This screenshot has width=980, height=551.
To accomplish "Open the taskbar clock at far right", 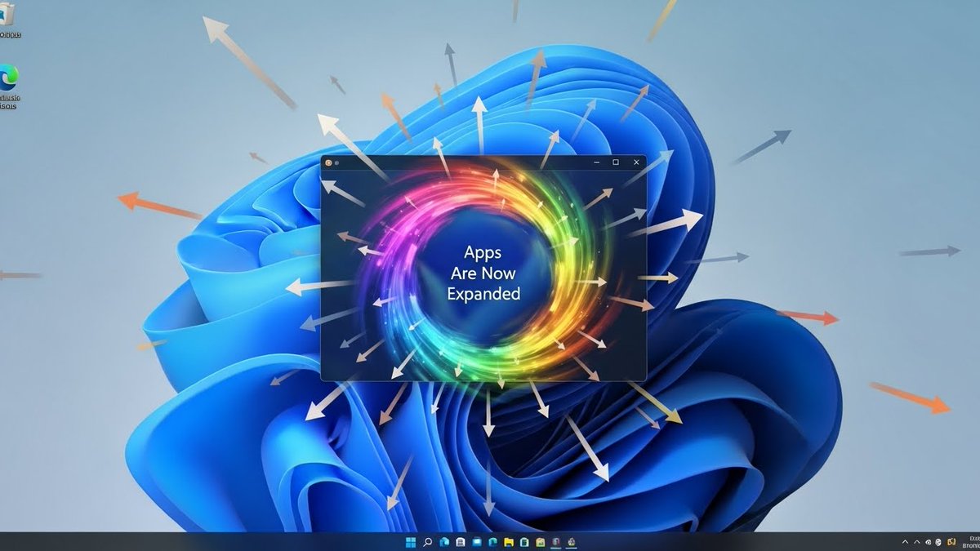I will [x=971, y=542].
